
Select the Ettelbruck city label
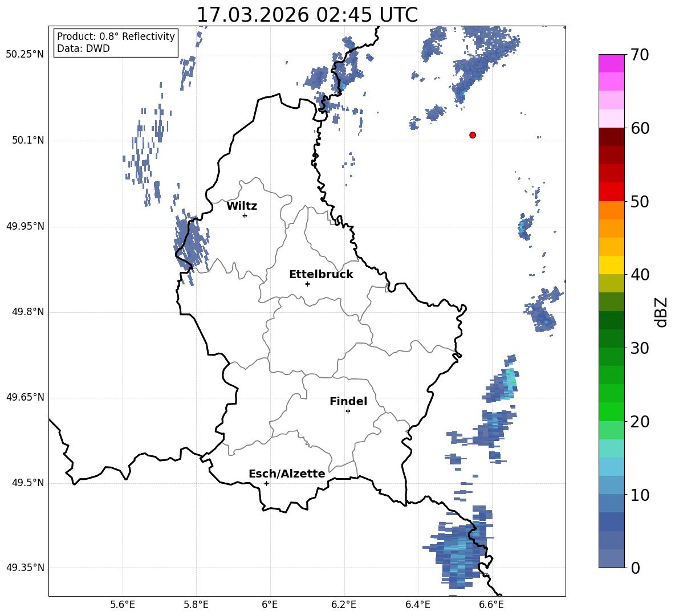(321, 275)
